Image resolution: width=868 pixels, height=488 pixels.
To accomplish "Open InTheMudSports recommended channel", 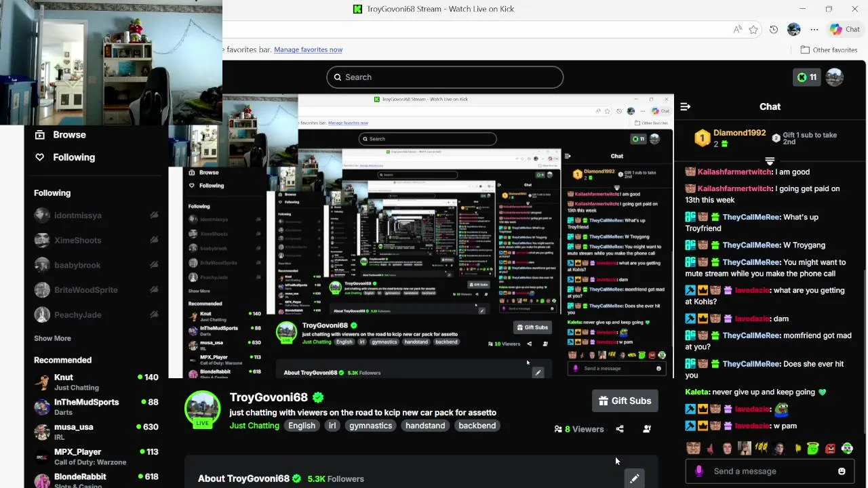I will 96,407.
